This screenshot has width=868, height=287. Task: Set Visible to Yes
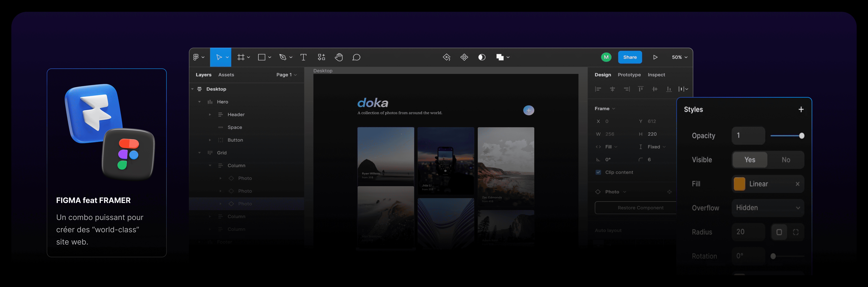[750, 160]
